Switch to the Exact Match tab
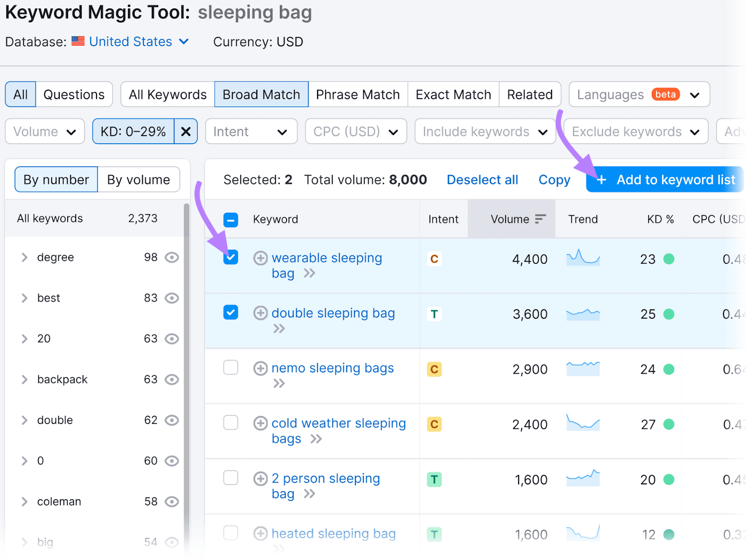Image resolution: width=747 pixels, height=560 pixels. point(453,94)
